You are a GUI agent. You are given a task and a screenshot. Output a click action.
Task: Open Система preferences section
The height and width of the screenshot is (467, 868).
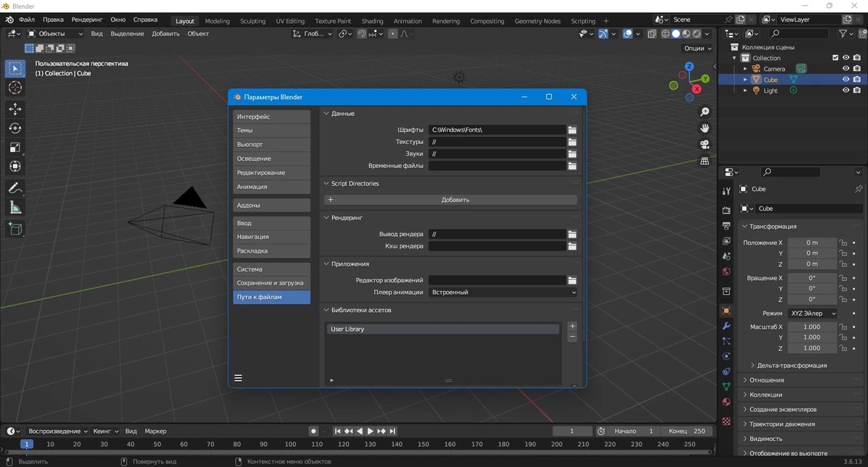click(271, 269)
